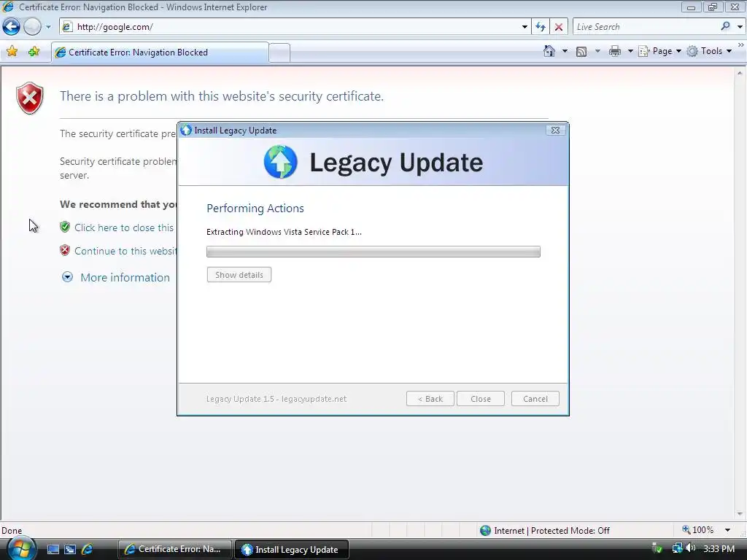The width and height of the screenshot is (747, 560).
Task: Select the Certificate Error: Navigation Blocked tab
Action: point(160,52)
